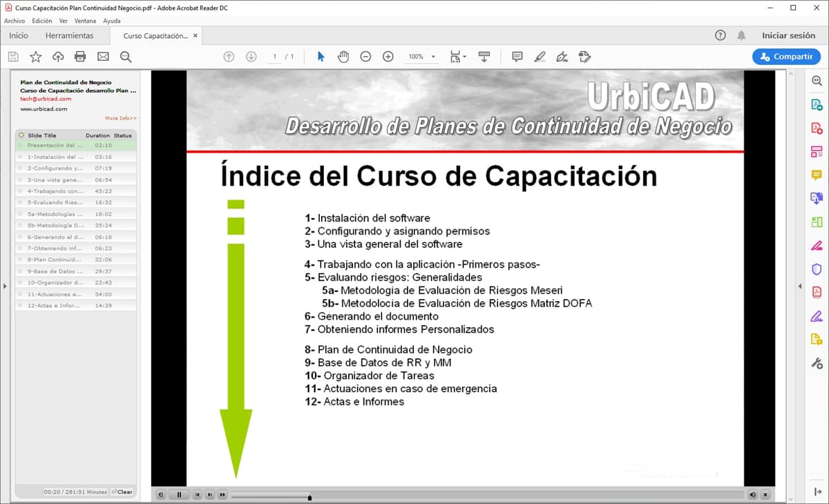
Task: Open the Archivo menu
Action: [15, 21]
